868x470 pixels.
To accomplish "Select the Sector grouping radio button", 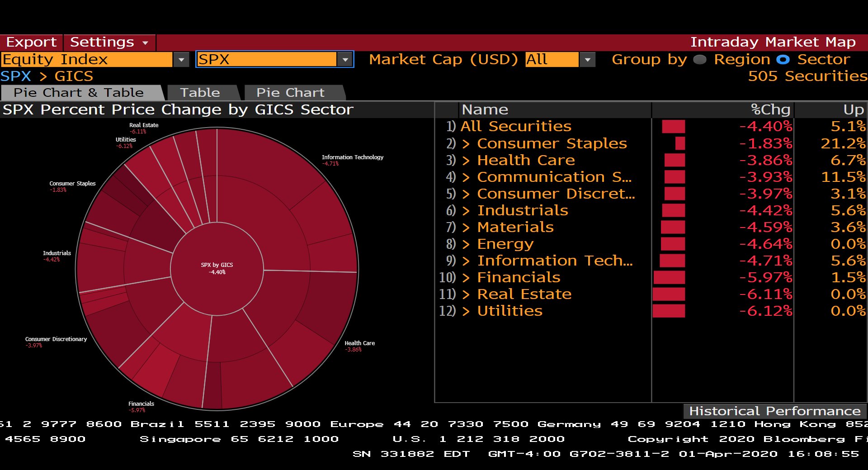I will [783, 59].
